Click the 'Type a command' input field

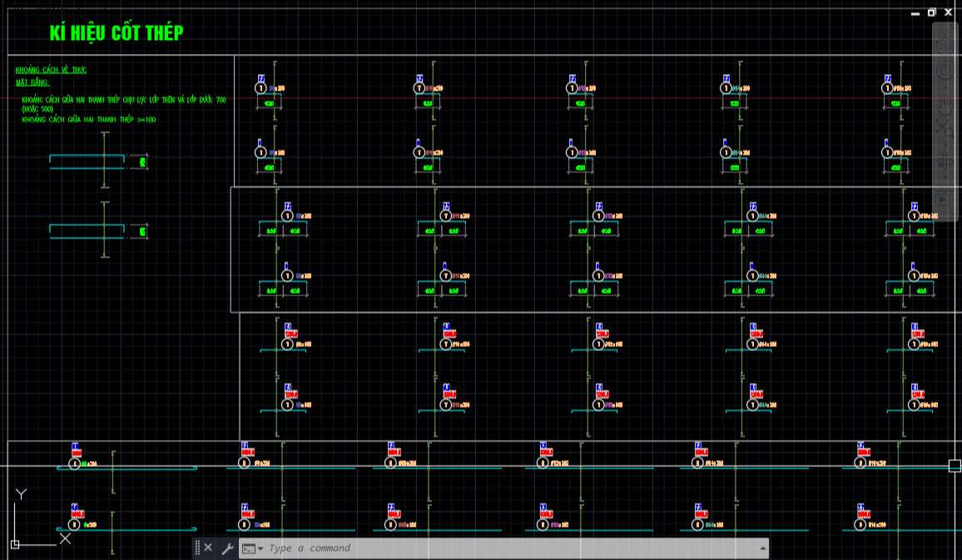499,548
